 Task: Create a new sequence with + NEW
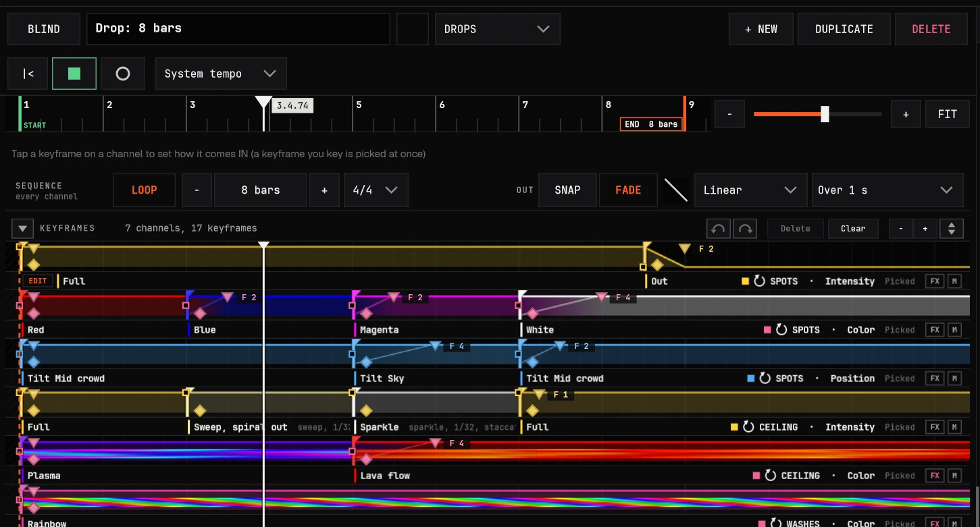coord(761,29)
